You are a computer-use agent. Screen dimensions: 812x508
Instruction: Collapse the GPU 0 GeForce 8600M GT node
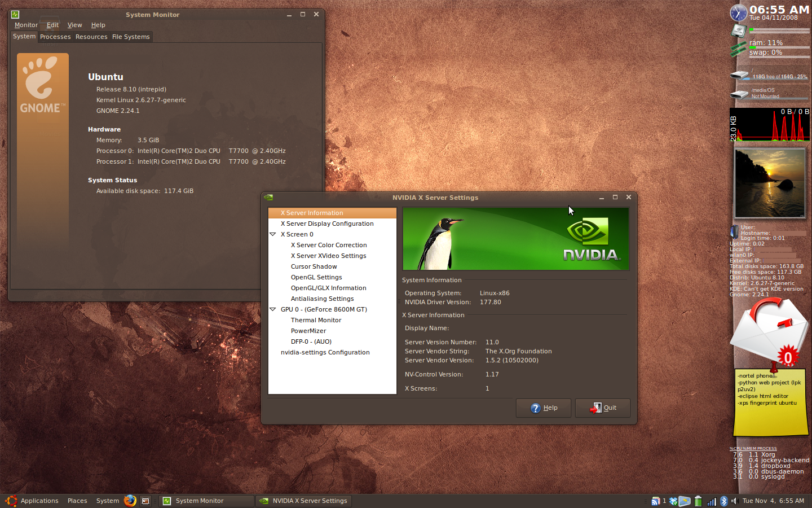[273, 309]
